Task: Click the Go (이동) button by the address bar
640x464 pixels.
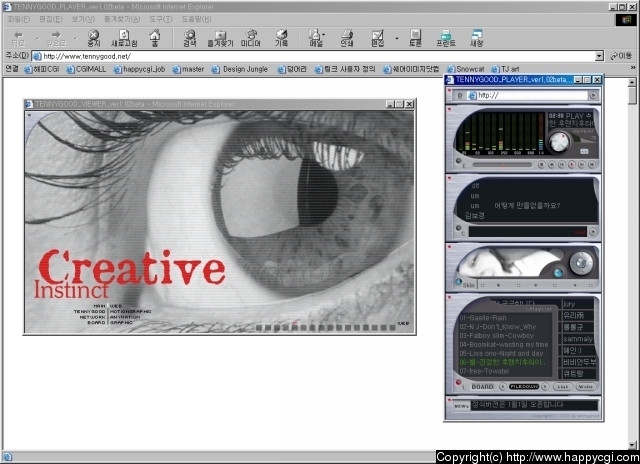Action: pos(621,56)
